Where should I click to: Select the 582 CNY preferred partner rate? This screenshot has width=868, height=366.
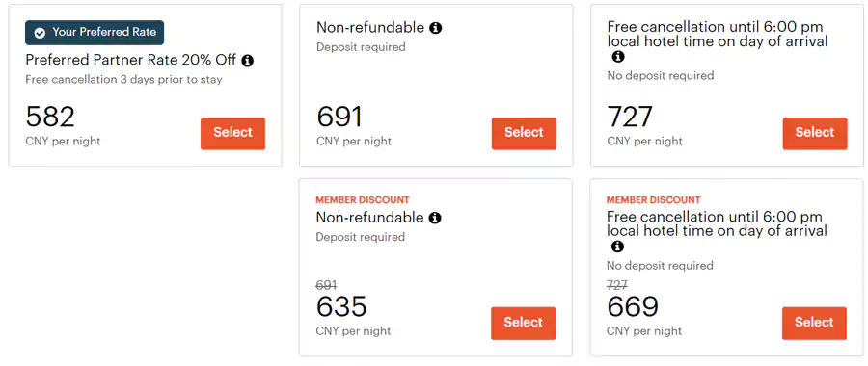[x=233, y=133]
